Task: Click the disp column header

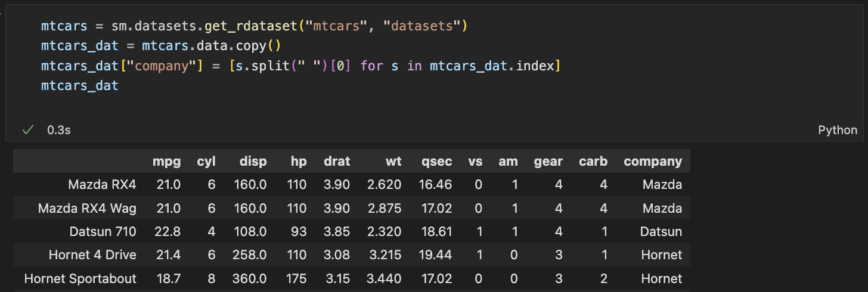Action: 253,161
